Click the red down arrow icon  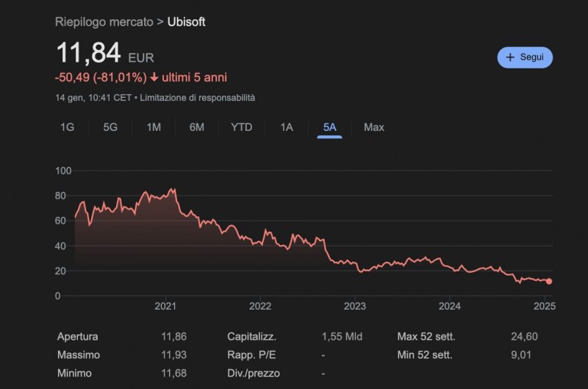(154, 77)
